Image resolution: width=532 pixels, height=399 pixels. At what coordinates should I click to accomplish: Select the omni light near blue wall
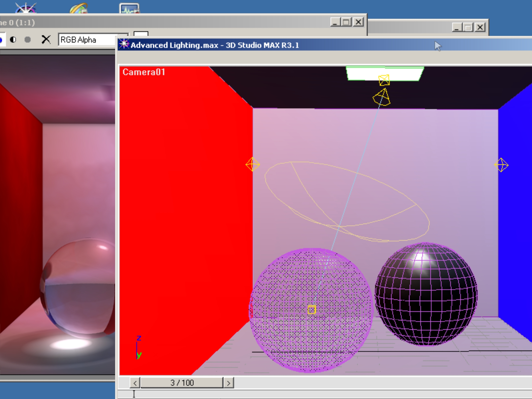[501, 165]
